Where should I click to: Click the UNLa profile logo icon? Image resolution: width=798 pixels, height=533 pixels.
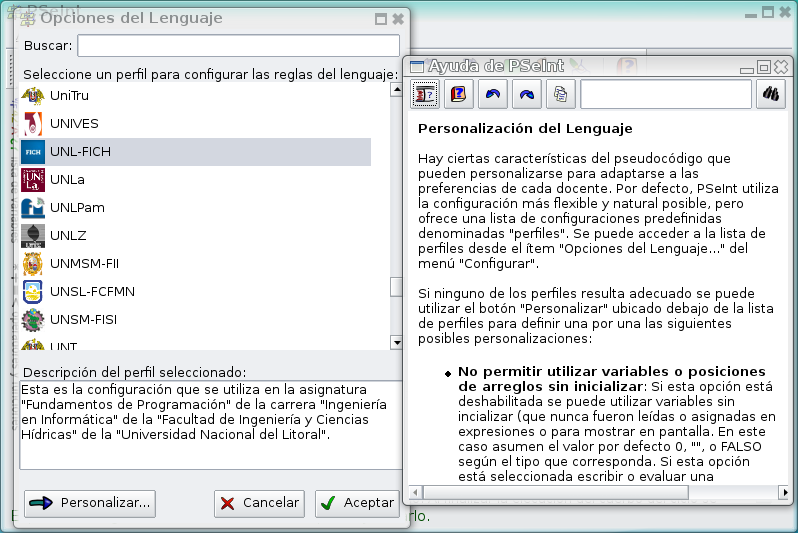(33, 180)
